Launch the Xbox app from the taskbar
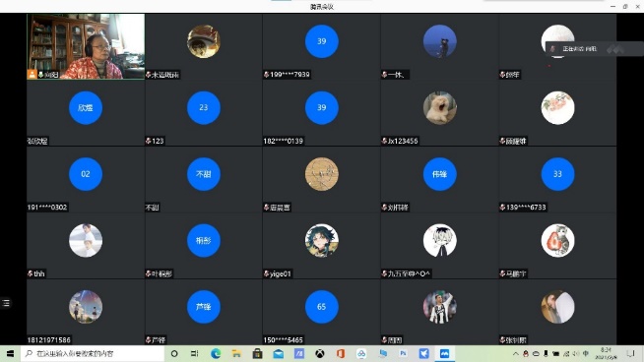 coord(320,353)
